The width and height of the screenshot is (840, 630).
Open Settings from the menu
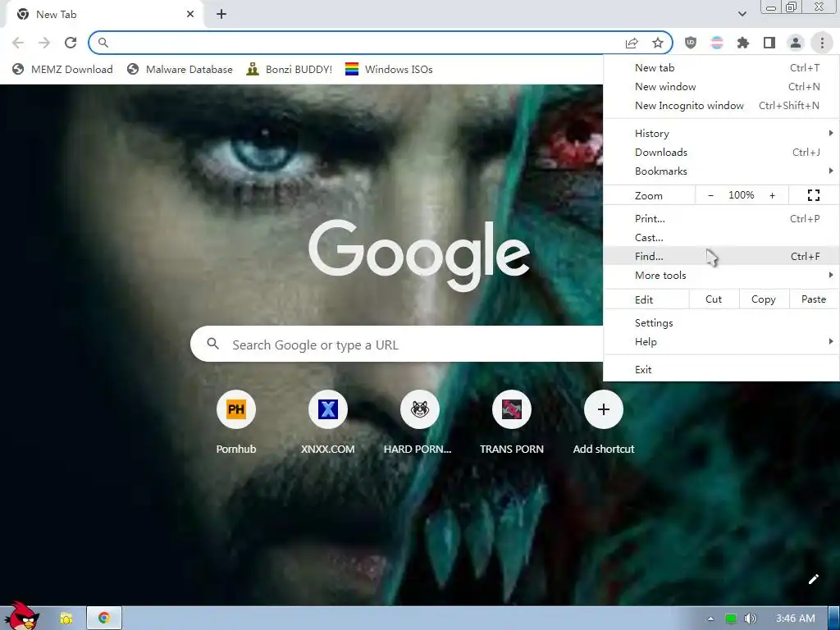(x=722, y=323)
